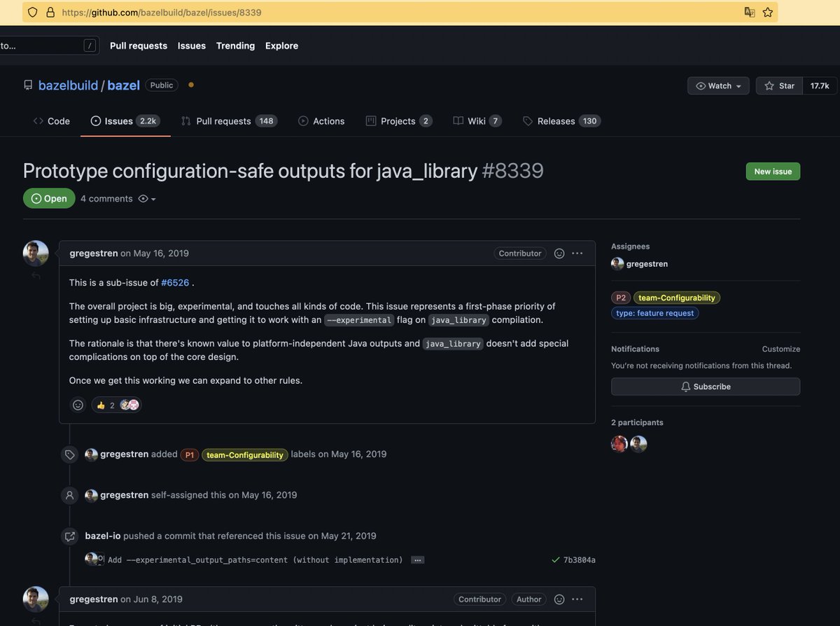Open the Wiki tab
840x626 pixels.
477,121
